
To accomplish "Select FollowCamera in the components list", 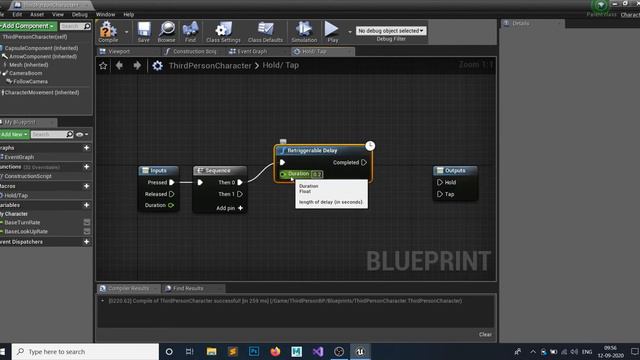I will (x=30, y=82).
